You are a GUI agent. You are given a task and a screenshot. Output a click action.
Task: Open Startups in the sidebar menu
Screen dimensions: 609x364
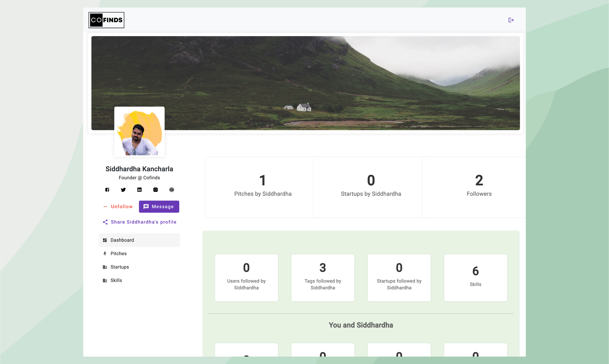pyautogui.click(x=140, y=267)
